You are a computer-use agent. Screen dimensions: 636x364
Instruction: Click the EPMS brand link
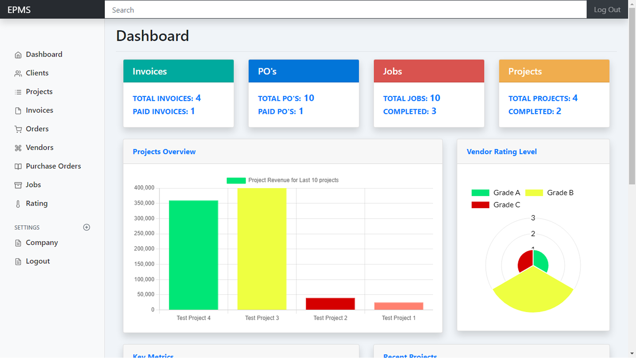19,10
